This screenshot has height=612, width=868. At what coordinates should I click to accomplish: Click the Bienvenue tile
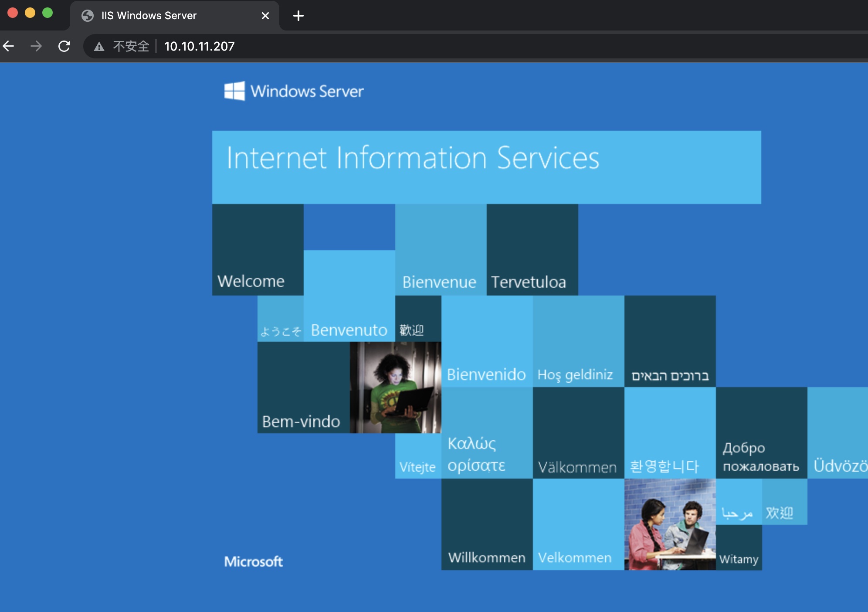point(441,250)
